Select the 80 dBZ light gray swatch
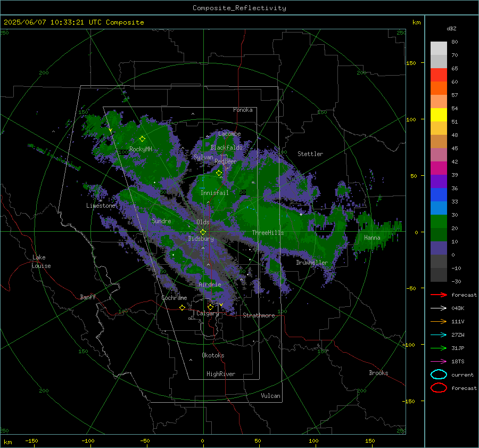479x448 pixels. [439, 48]
